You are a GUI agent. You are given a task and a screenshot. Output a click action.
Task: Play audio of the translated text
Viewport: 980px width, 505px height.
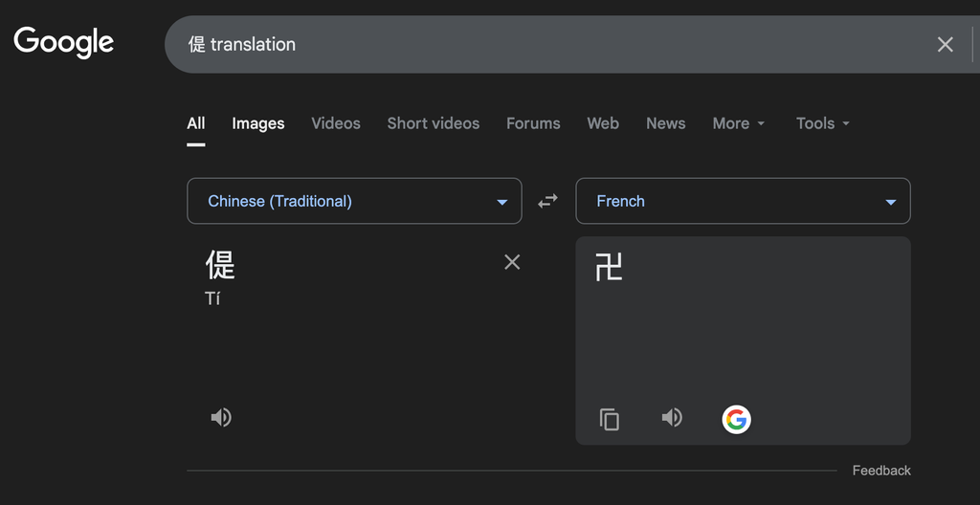point(672,418)
